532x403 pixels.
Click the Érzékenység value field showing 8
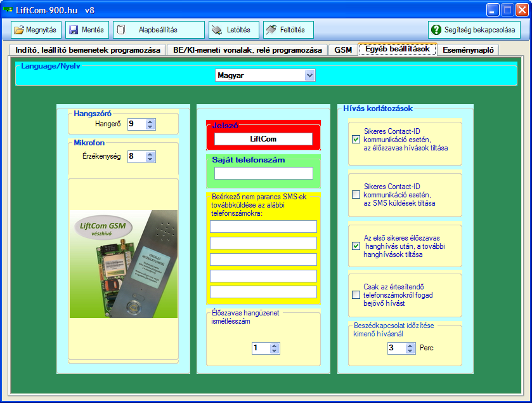click(137, 157)
